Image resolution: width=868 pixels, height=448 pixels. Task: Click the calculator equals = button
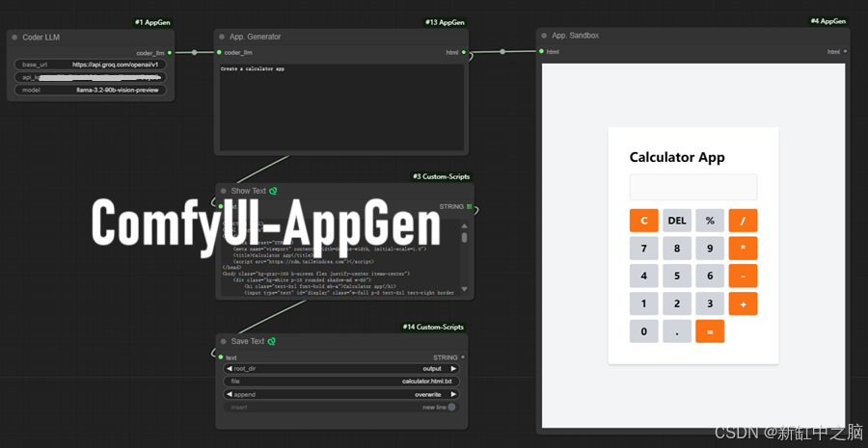click(x=710, y=331)
